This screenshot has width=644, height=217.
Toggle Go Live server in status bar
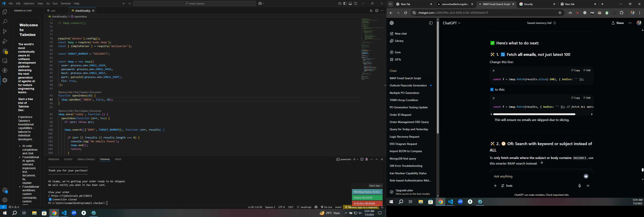pos(326,207)
